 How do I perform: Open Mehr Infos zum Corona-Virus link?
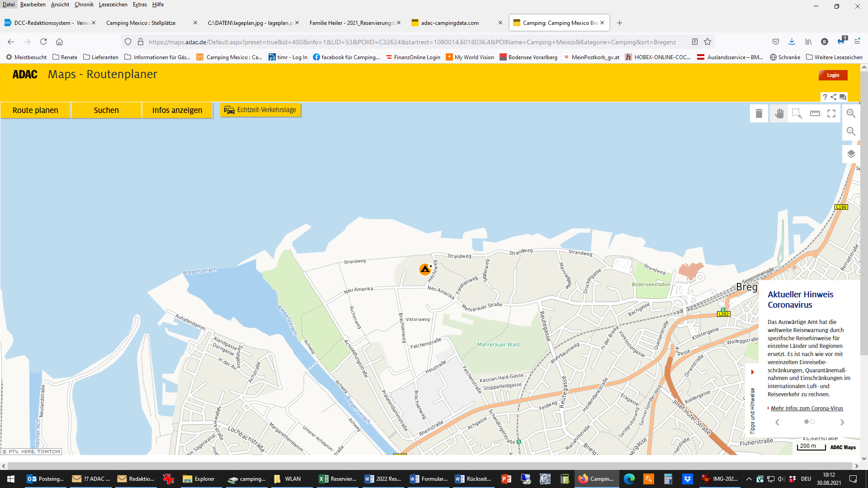point(807,408)
